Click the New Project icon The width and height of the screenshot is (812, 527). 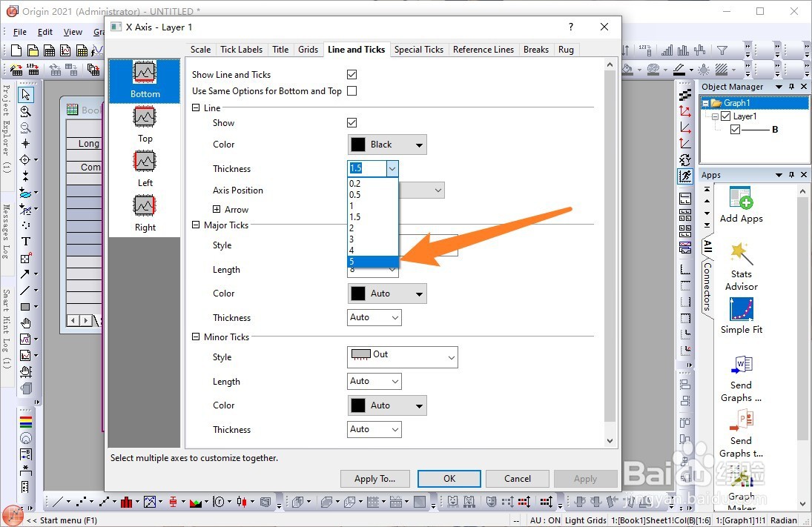[x=16, y=50]
